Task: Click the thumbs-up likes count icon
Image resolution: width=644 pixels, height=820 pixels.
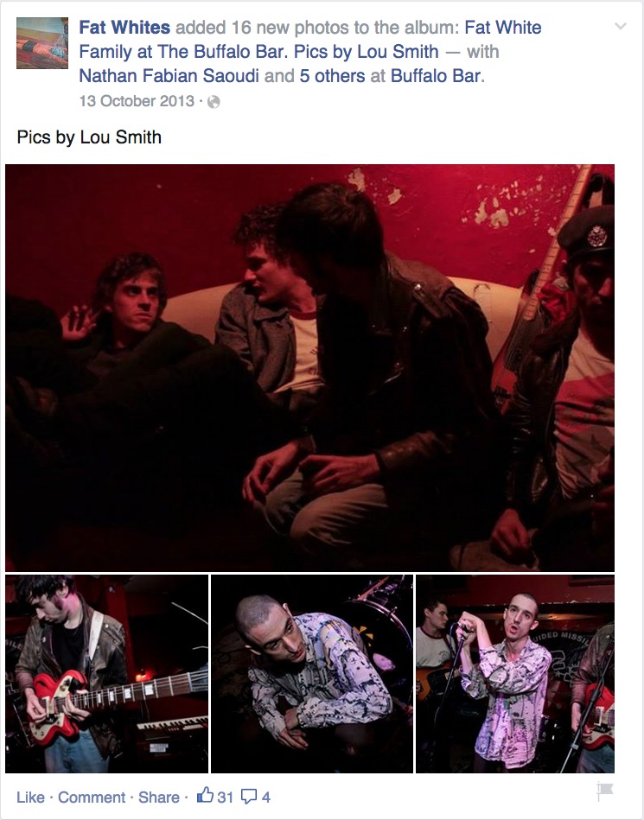Action: tap(205, 796)
